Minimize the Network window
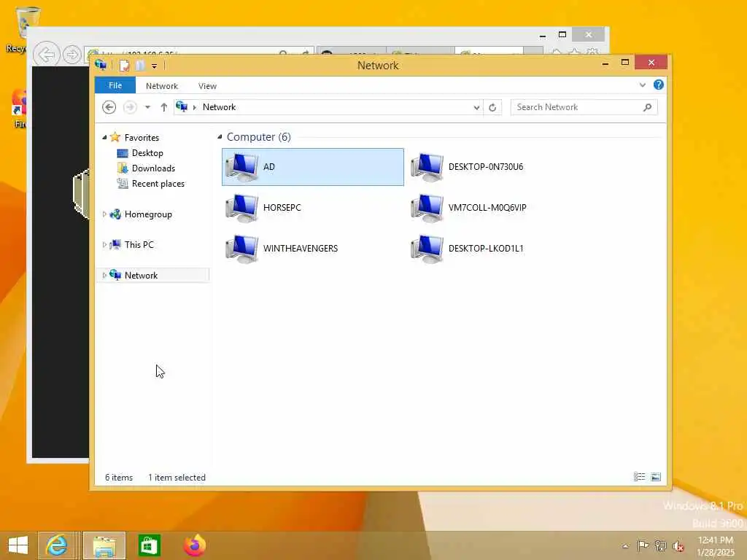This screenshot has width=747, height=560. click(605, 63)
